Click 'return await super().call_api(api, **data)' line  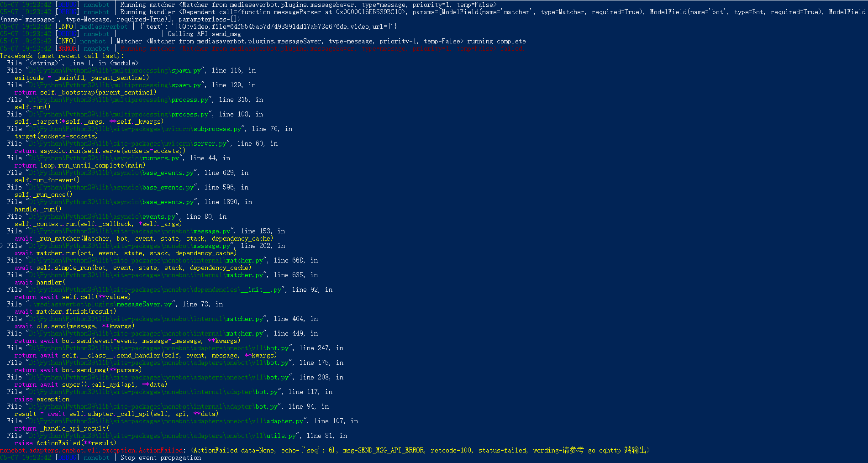[91, 384]
